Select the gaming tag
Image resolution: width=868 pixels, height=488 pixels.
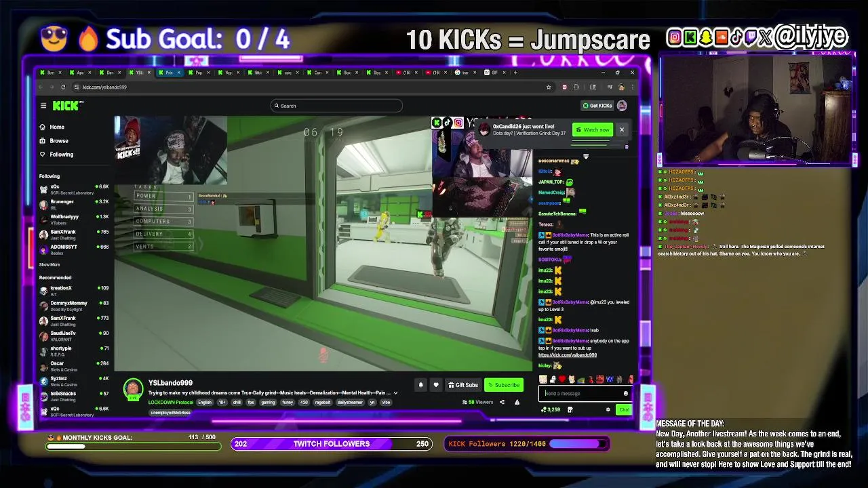tap(268, 402)
